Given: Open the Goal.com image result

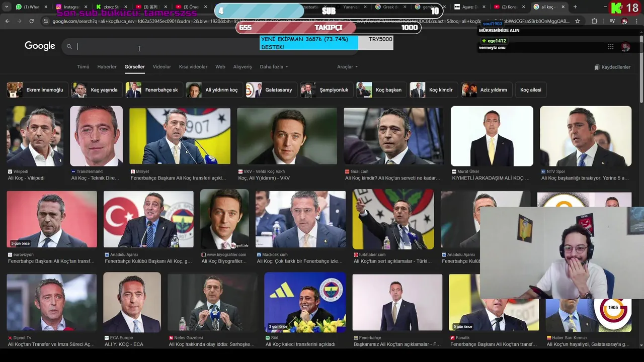Looking at the screenshot, I should click(393, 136).
